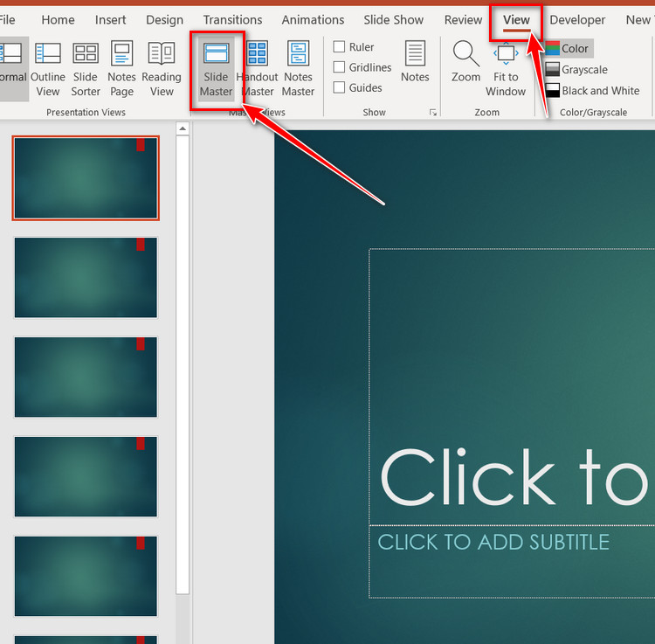The height and width of the screenshot is (644, 655).
Task: Click 'CLICK TO ADD SUBTITLE' placeholder
Action: 512,561
